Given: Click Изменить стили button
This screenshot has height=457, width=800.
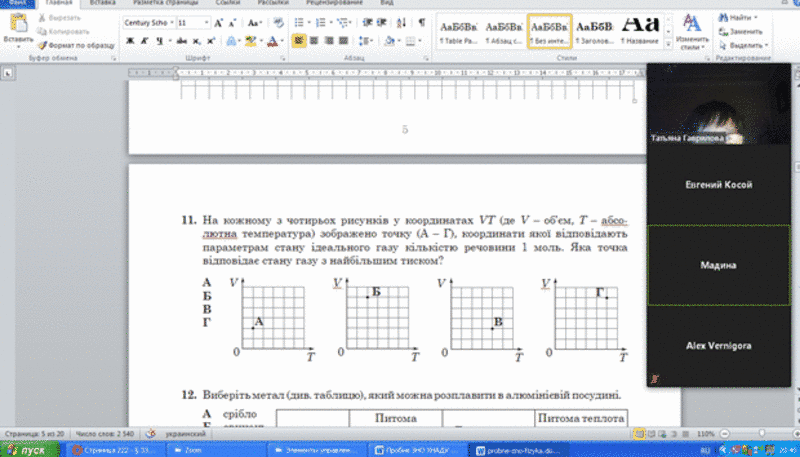Looking at the screenshot, I should point(692,32).
